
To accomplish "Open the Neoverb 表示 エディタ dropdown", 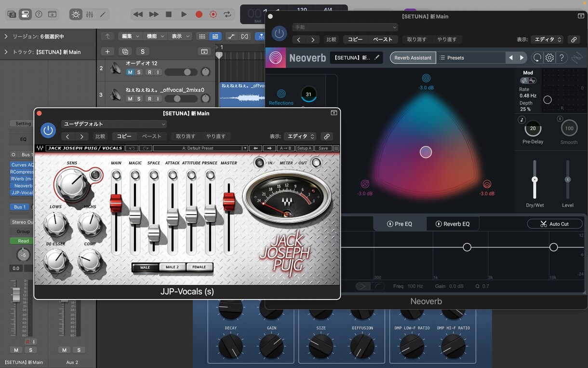I will click(547, 40).
